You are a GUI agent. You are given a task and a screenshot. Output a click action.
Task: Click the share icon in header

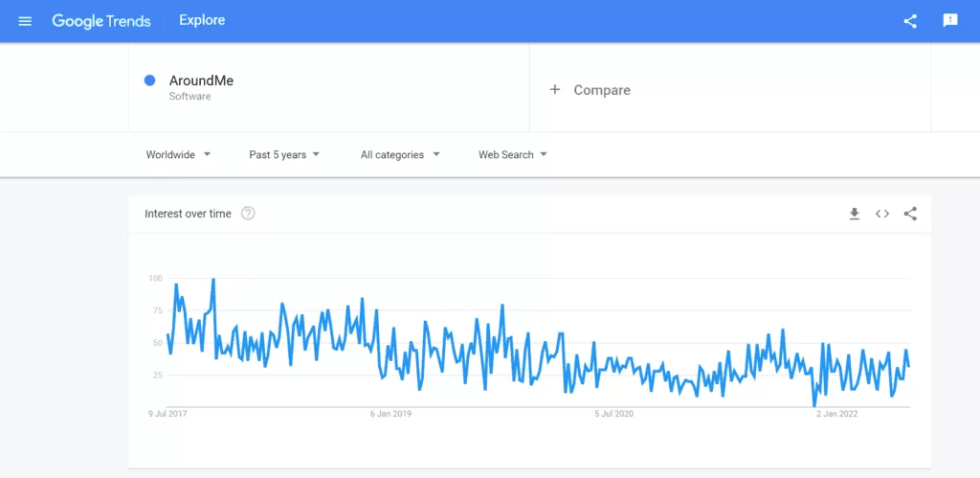(910, 21)
